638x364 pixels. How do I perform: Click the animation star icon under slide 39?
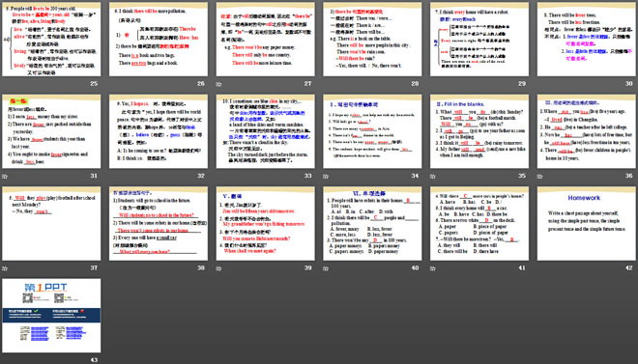click(219, 268)
